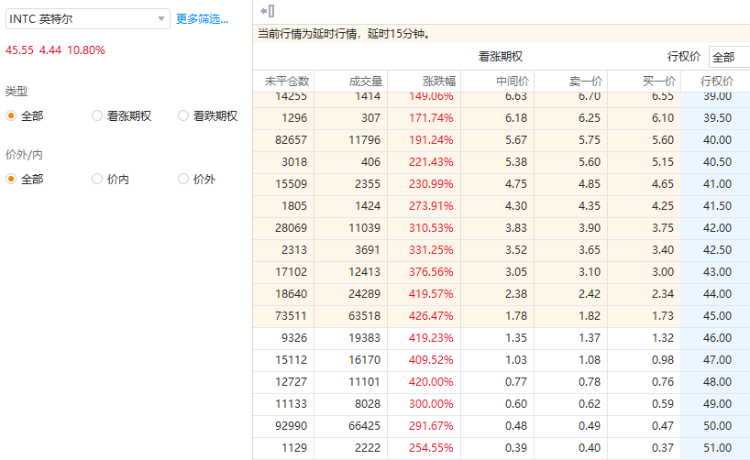750x460 pixels.
Task: Open the 行权价 全部 filter dropdown
Action: [729, 57]
